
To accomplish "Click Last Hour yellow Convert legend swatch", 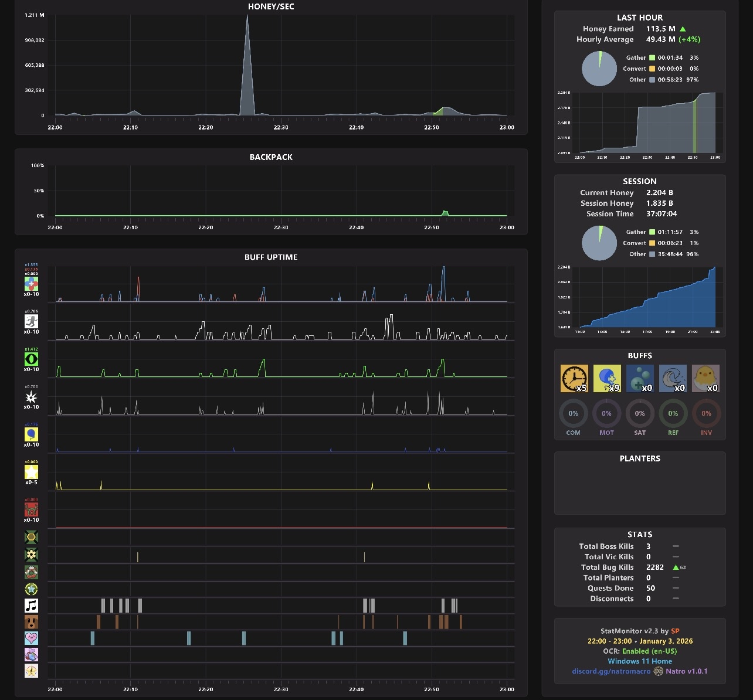I will point(652,69).
